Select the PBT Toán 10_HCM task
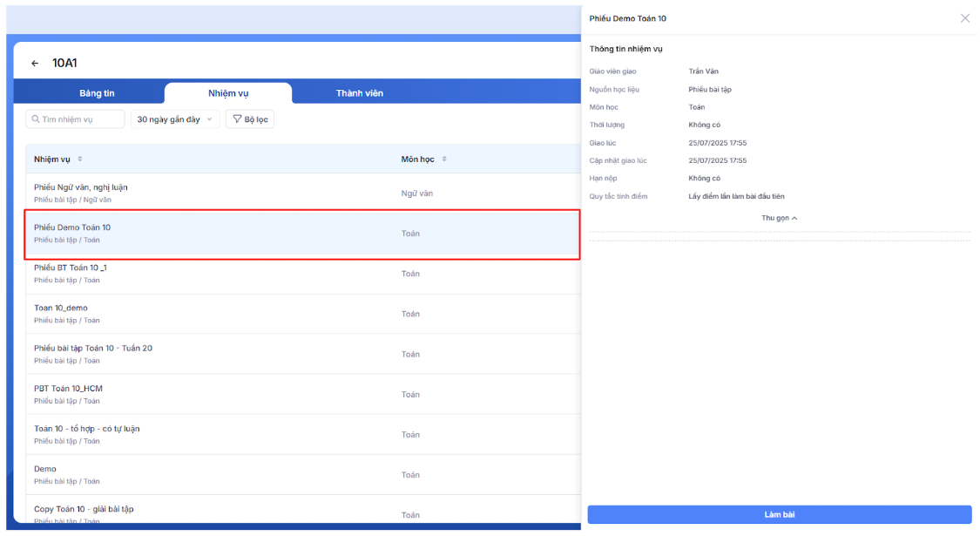The image size is (980, 536). tap(68, 388)
